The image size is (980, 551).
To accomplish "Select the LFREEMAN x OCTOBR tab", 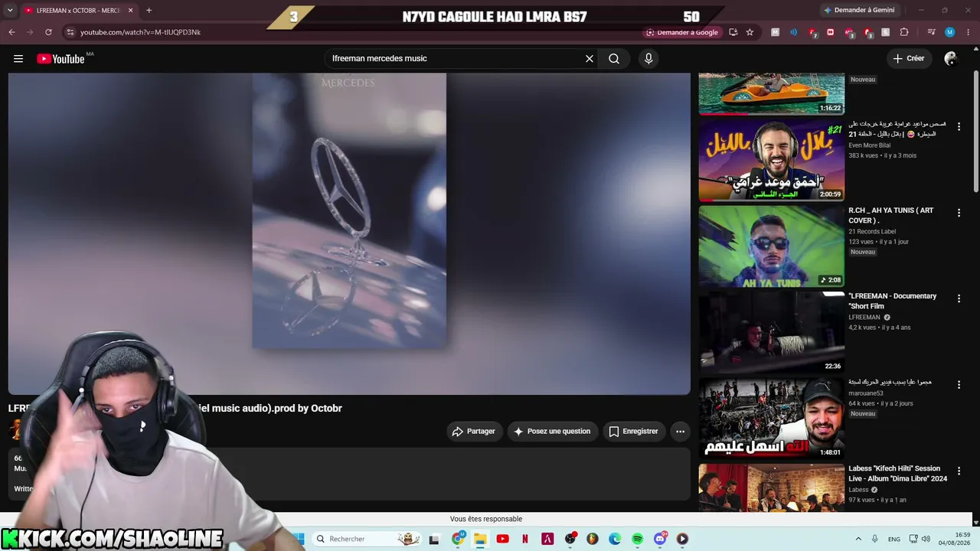I will click(79, 10).
